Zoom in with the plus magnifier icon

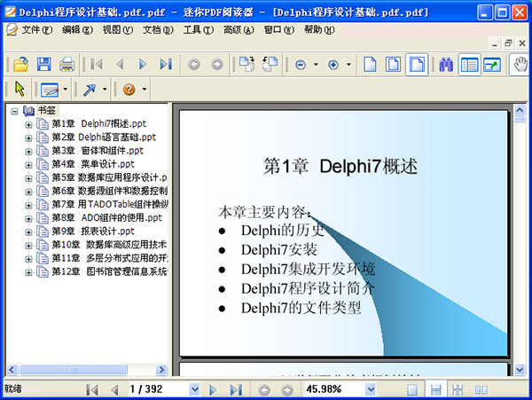click(x=333, y=65)
